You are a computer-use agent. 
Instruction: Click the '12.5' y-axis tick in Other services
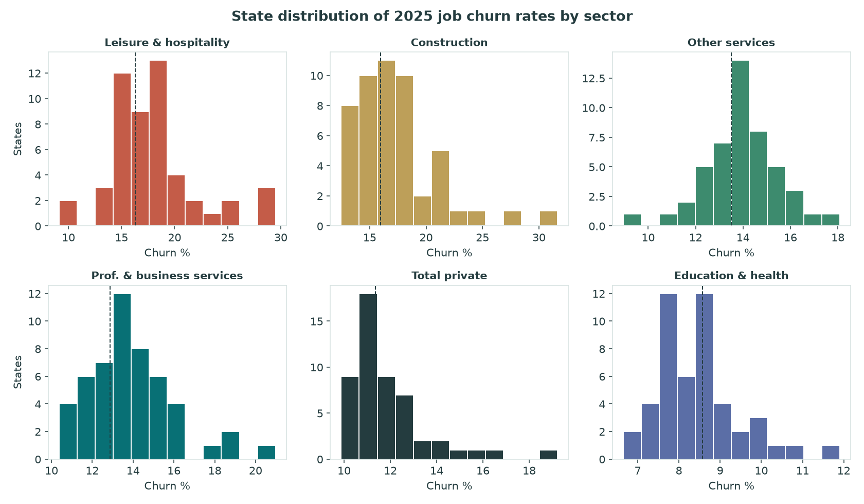(x=594, y=79)
